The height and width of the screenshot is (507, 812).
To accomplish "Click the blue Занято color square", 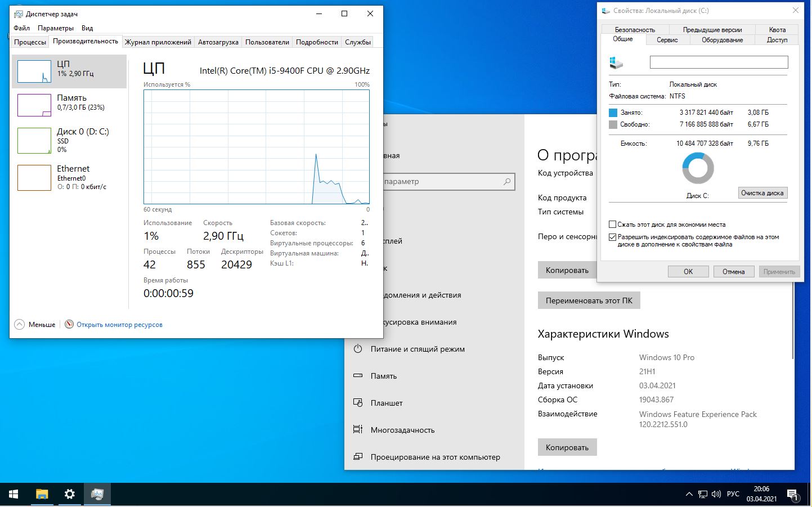I will click(x=613, y=113).
